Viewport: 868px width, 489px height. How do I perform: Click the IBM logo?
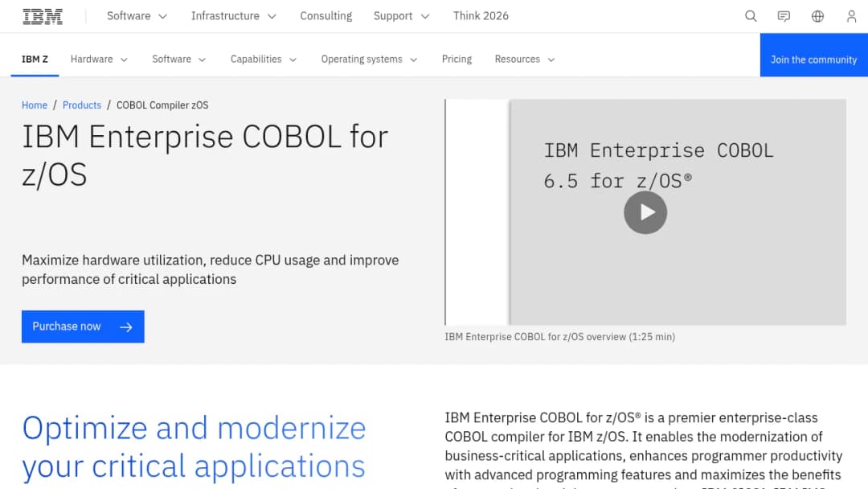click(x=43, y=17)
